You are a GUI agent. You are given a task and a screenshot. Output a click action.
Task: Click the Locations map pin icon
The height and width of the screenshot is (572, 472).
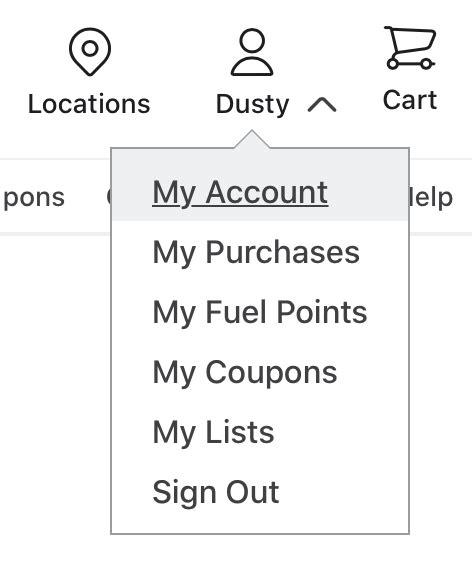point(90,51)
